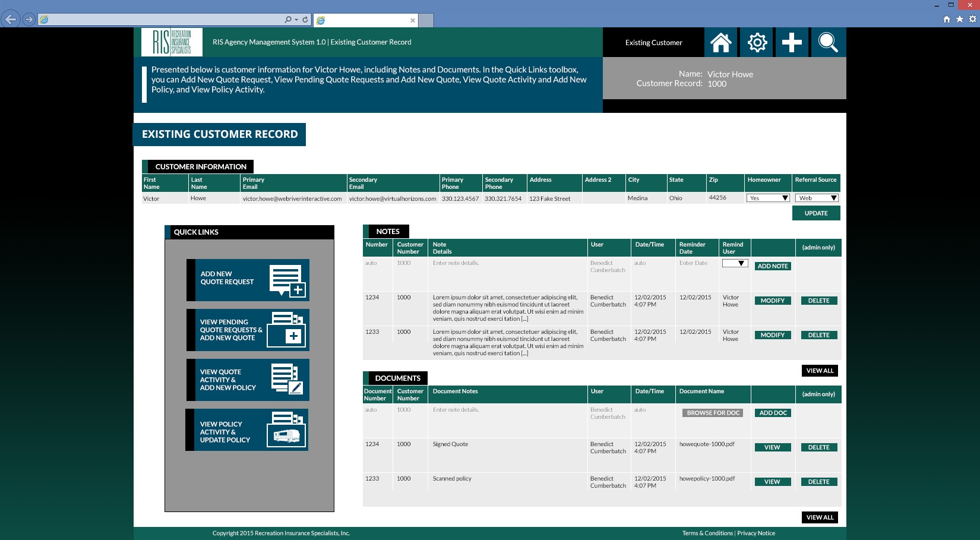Image resolution: width=980 pixels, height=540 pixels.
Task: Expand the Remind User dropdown in Notes
Action: [x=734, y=263]
